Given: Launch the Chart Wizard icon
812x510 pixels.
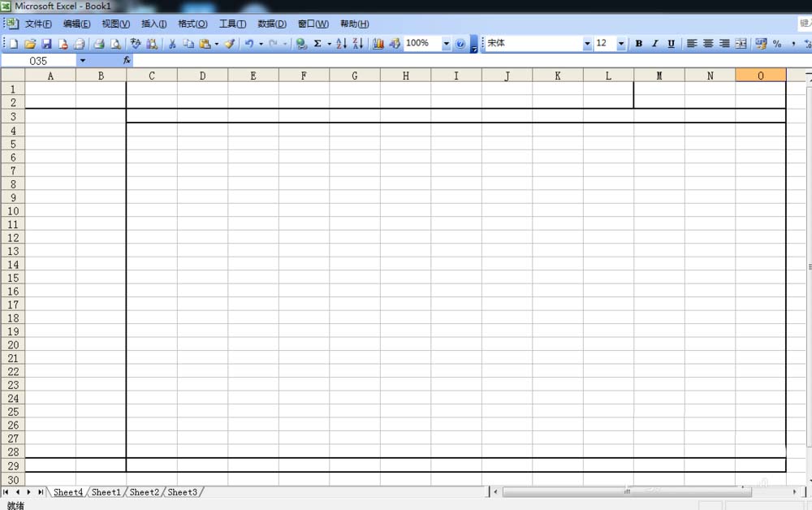Looking at the screenshot, I should click(x=378, y=44).
